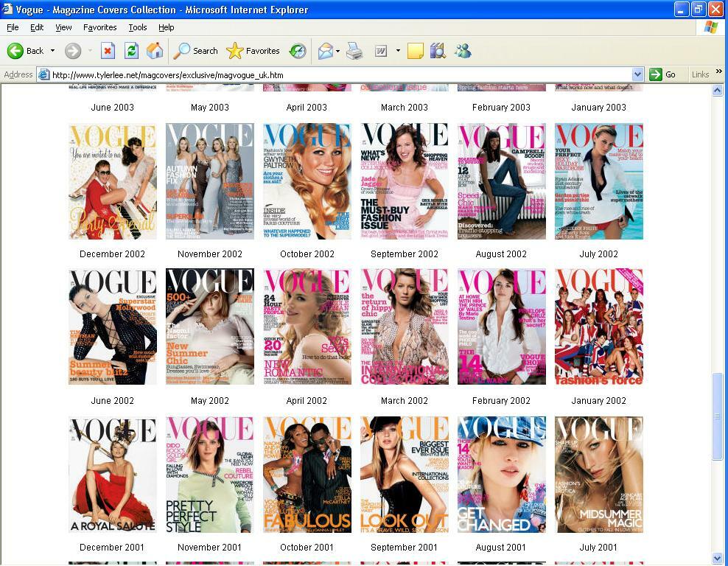Click the yellow Discuss note icon

[x=415, y=51]
